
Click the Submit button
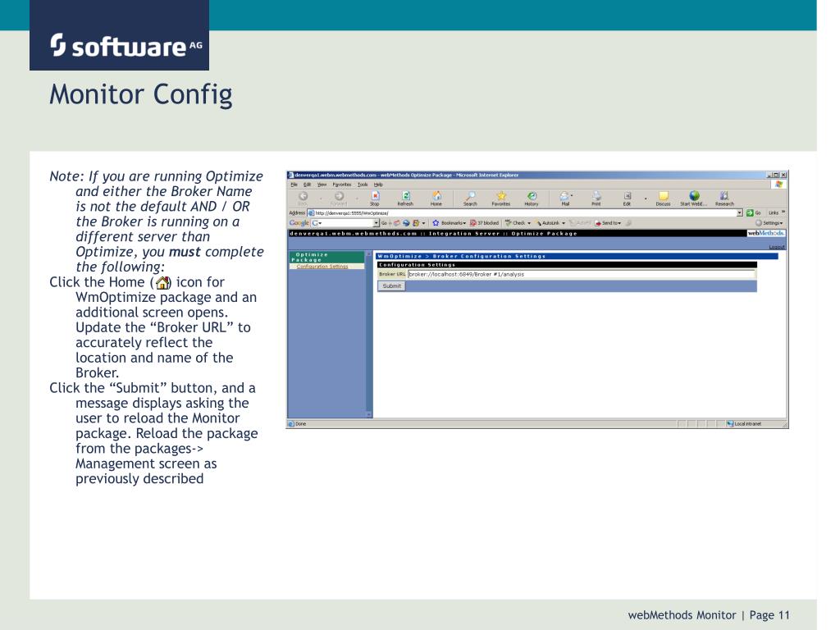[x=391, y=286]
